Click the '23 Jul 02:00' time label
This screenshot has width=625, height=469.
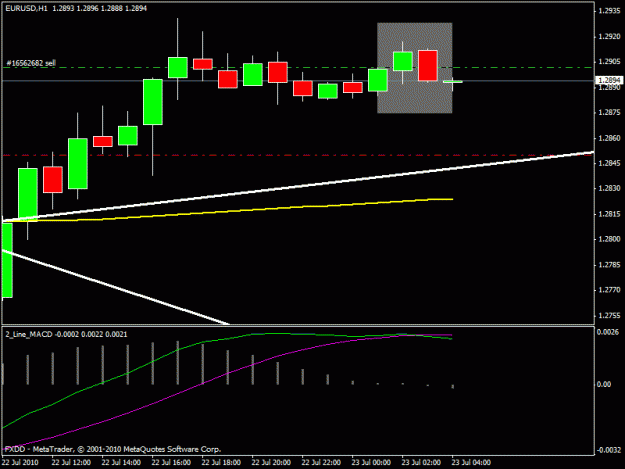tap(421, 463)
